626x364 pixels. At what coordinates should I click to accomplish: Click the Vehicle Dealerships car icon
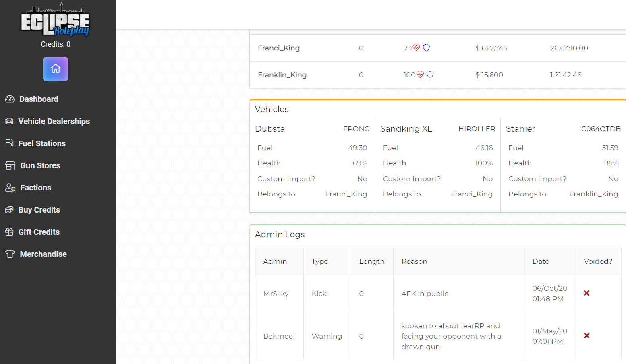click(x=9, y=121)
